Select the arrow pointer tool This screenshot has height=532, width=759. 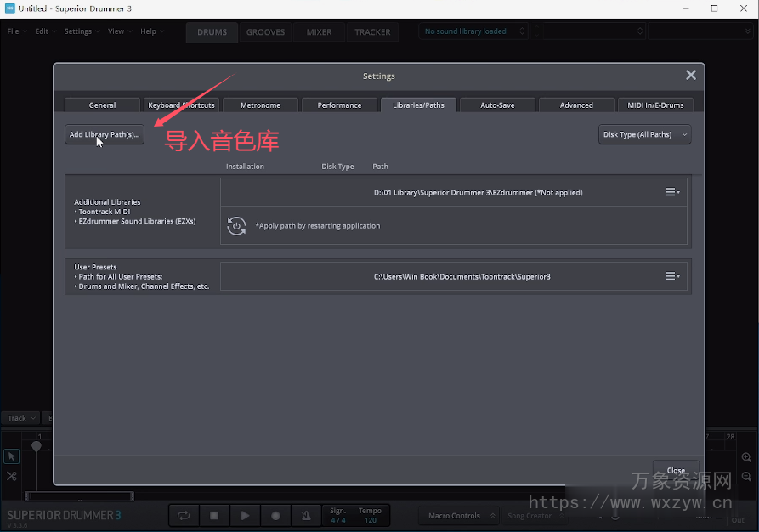pos(12,456)
